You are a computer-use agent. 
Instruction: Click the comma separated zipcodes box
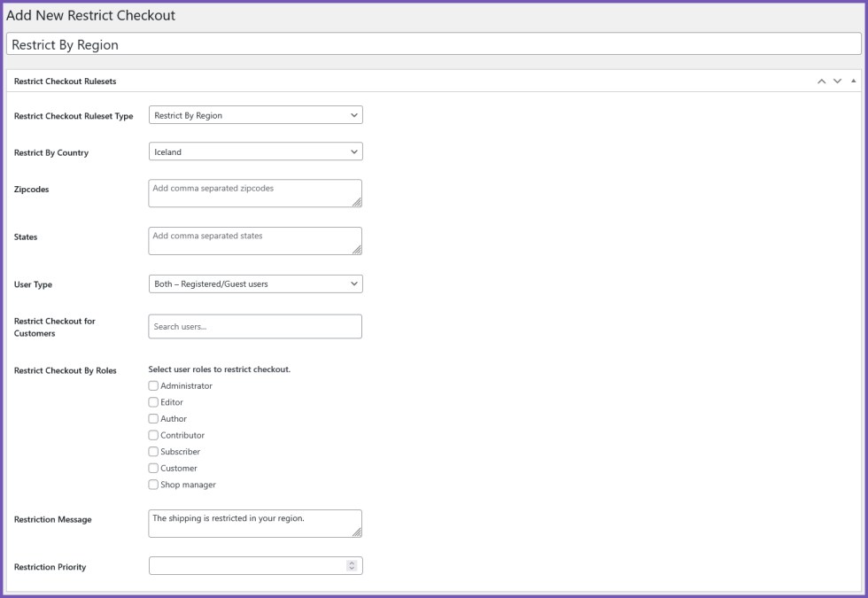pyautogui.click(x=255, y=191)
